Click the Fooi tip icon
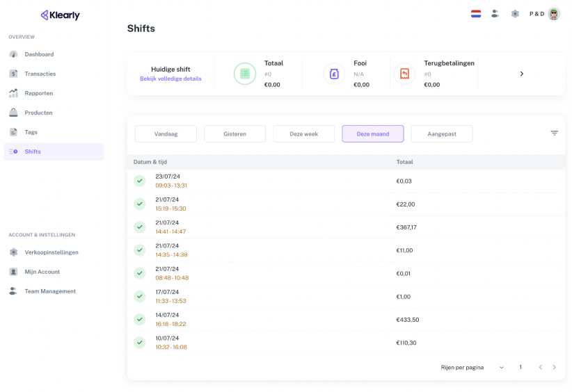The image size is (572, 392). (334, 74)
